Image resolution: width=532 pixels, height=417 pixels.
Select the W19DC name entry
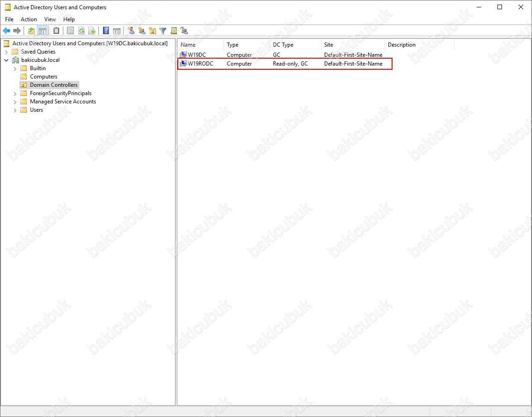(197, 54)
